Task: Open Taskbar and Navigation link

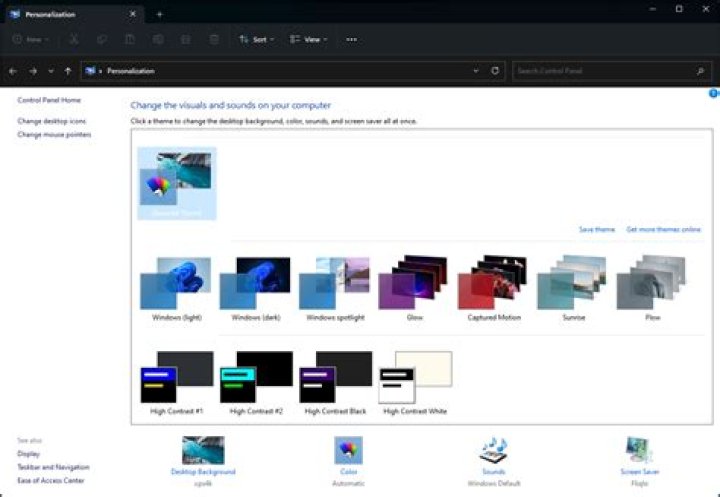Action: click(x=53, y=467)
